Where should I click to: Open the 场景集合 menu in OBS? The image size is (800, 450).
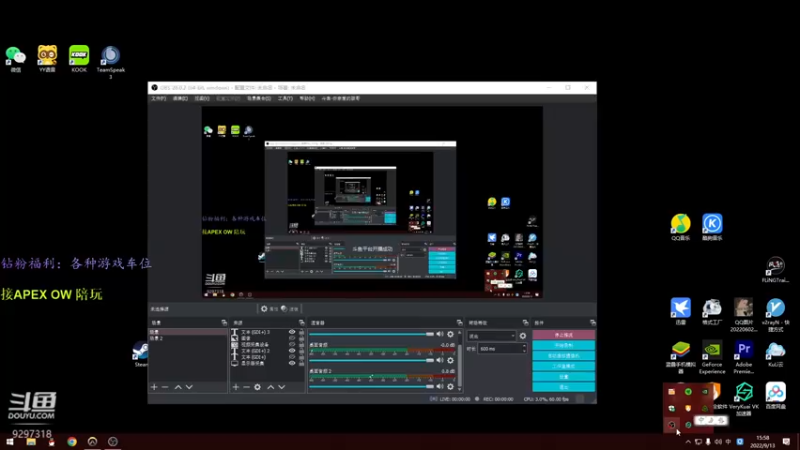(x=259, y=98)
